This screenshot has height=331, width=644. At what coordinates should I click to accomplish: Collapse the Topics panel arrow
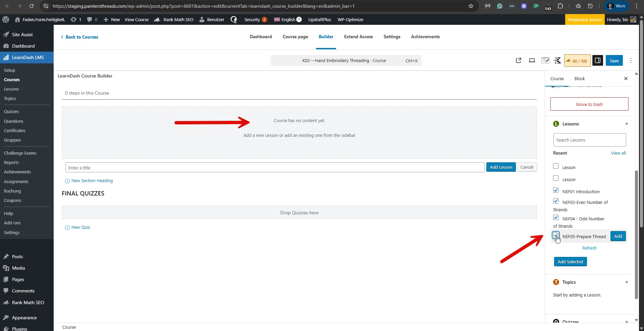click(x=626, y=282)
